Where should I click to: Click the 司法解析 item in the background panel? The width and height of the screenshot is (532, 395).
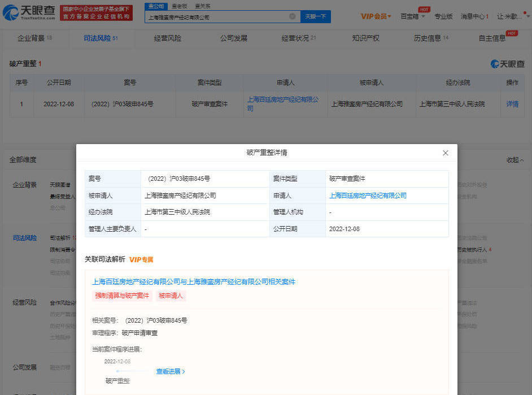60,238
